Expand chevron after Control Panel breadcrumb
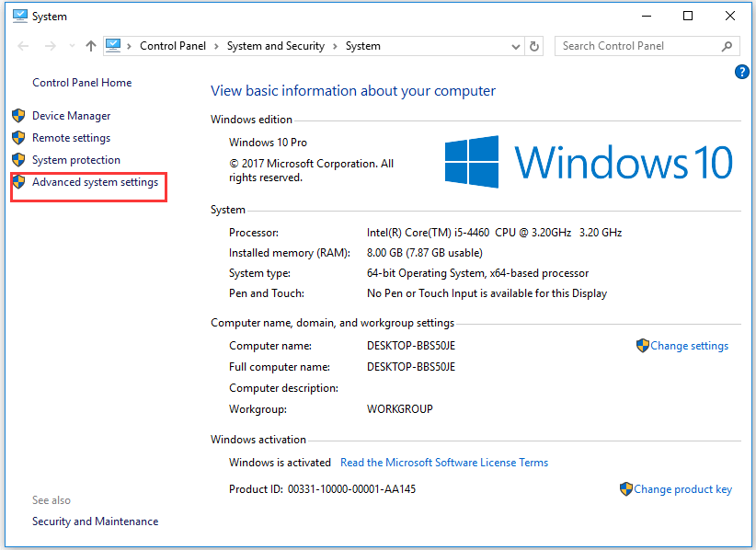The width and height of the screenshot is (756, 550). pos(216,46)
